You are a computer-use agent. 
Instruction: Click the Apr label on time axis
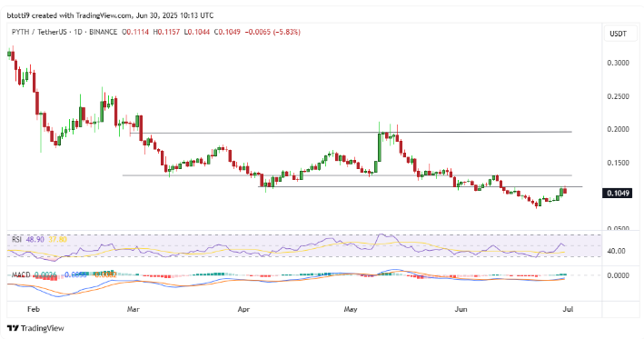pyautogui.click(x=244, y=309)
